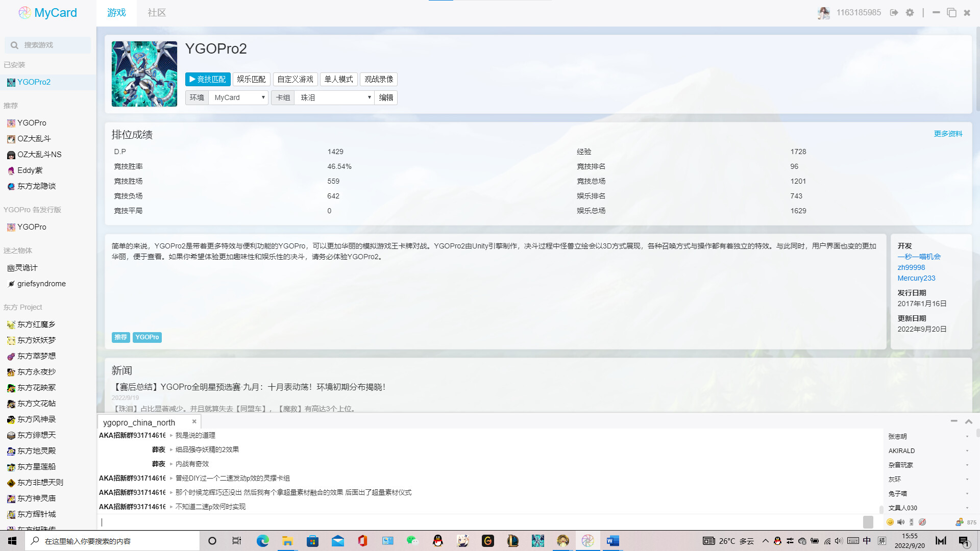Screen dimensions: 980x551
Task: Open developer link zh99998
Action: (911, 267)
